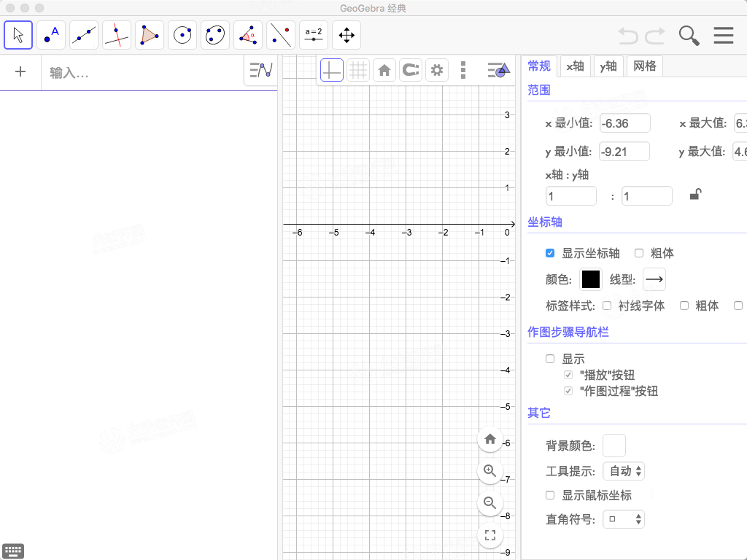The image size is (747, 560).
Task: Toggle the axis ratio lock
Action: point(695,194)
